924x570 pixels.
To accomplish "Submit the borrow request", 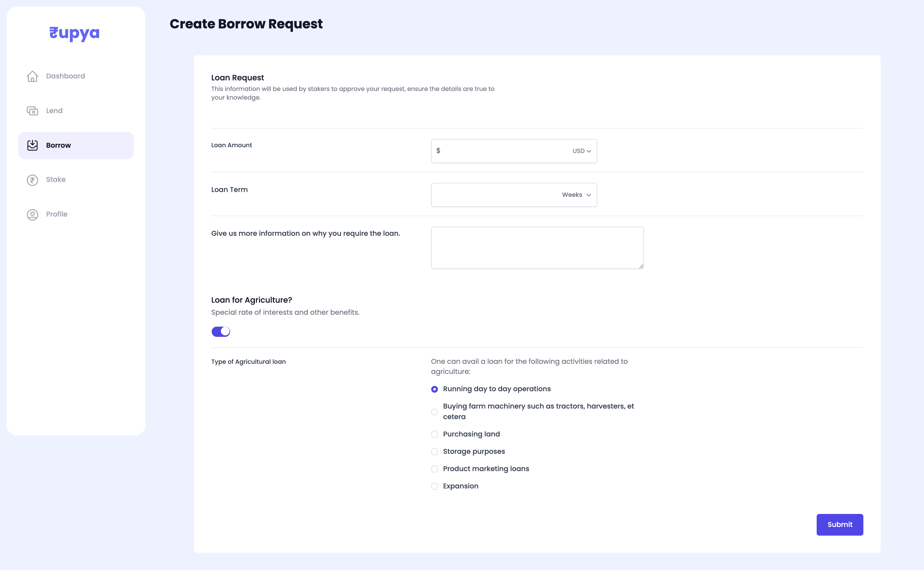I will coord(840,524).
